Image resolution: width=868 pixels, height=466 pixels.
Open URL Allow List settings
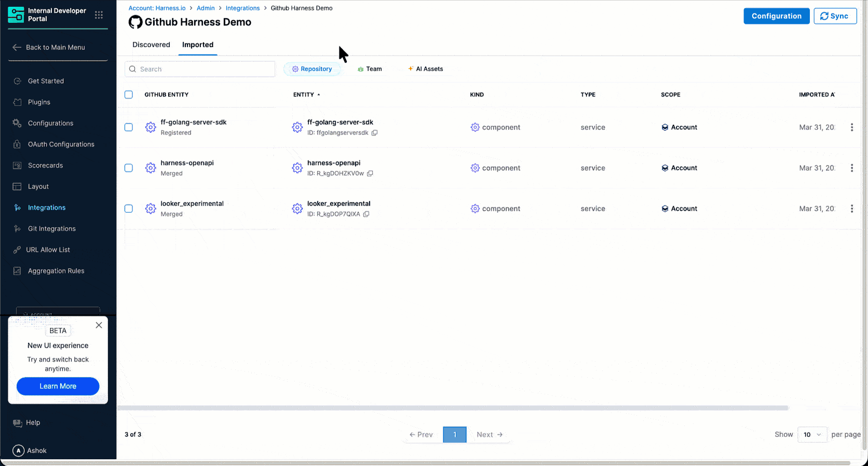click(48, 250)
